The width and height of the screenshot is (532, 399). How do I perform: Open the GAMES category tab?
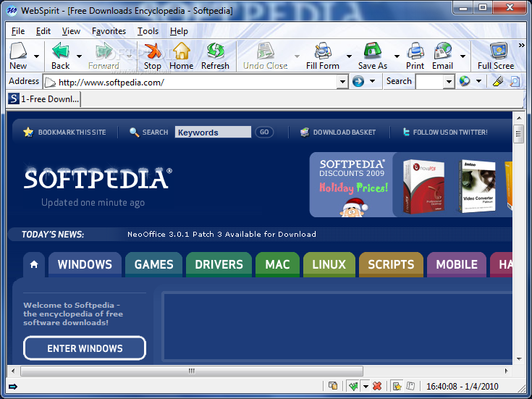pyautogui.click(x=153, y=264)
